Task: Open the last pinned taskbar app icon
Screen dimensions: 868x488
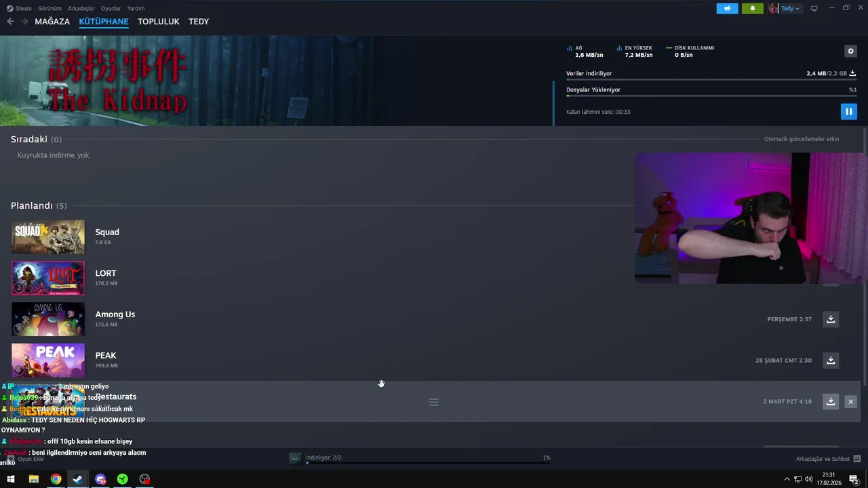Action: coord(144,479)
